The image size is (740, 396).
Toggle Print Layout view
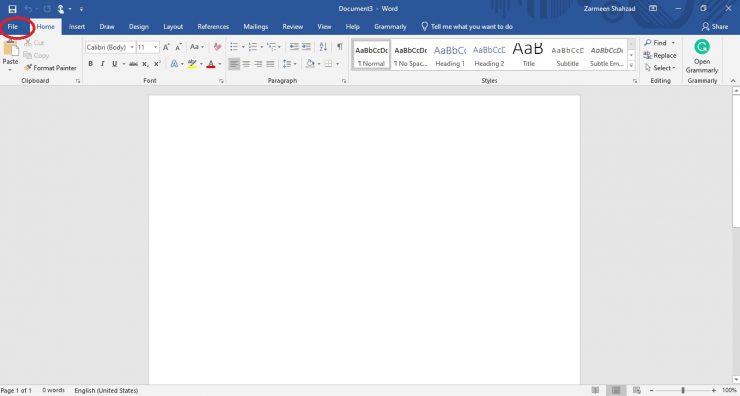[x=616, y=390]
